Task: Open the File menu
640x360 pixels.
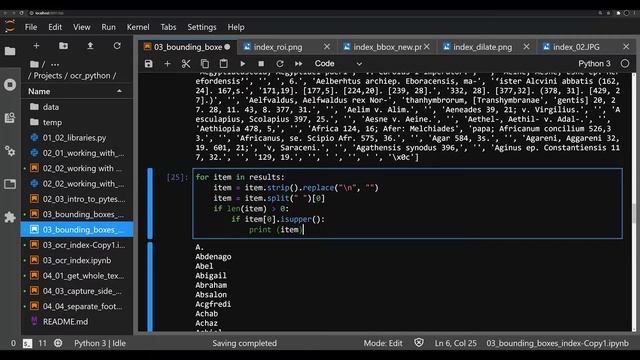Action: point(31,27)
